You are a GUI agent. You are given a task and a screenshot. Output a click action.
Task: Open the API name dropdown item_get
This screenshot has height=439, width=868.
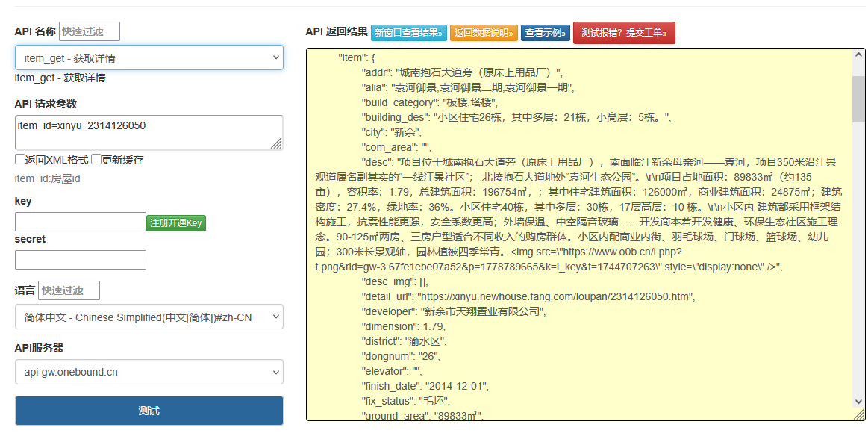149,57
